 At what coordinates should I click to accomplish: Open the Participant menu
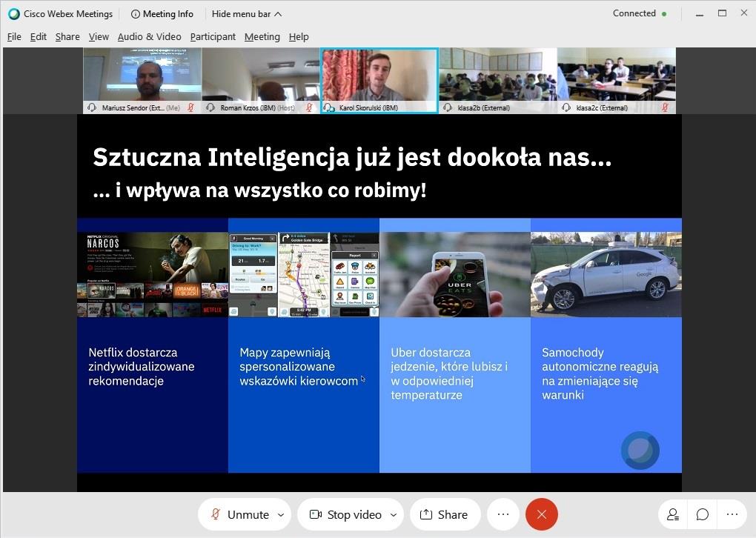213,36
